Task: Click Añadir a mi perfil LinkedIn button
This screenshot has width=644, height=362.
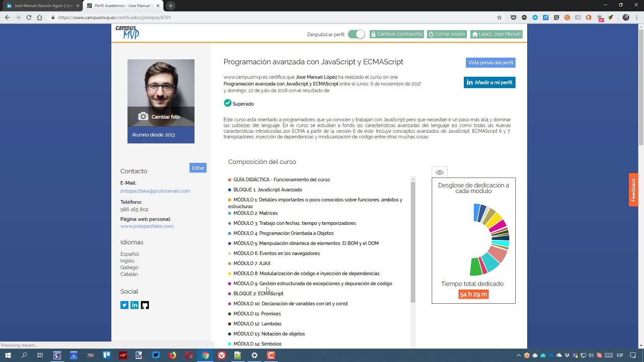Action: [490, 82]
